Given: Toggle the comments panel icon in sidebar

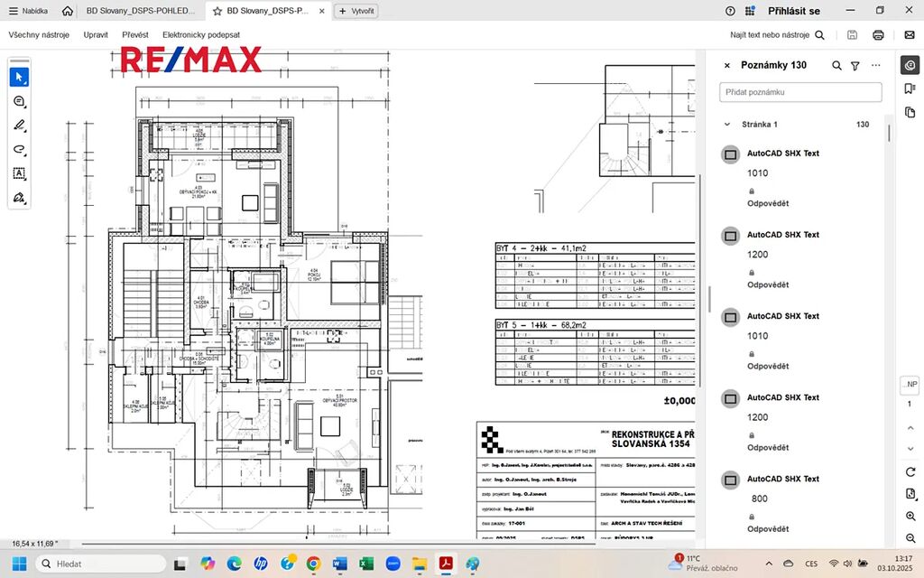Looking at the screenshot, I should [910, 65].
